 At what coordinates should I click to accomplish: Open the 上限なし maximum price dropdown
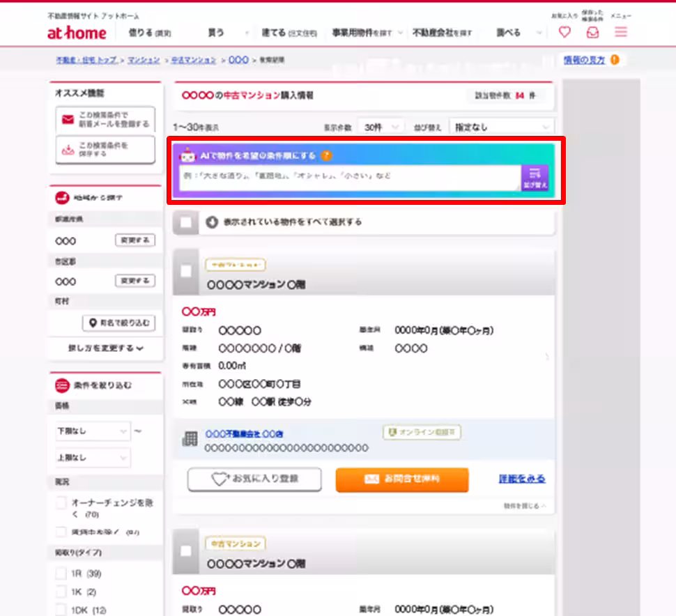[x=93, y=458]
